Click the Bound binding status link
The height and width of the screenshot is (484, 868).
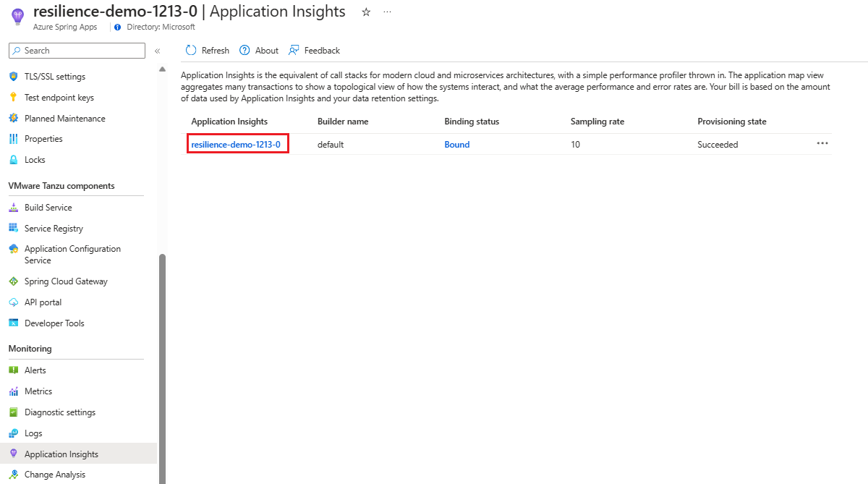[x=457, y=145]
